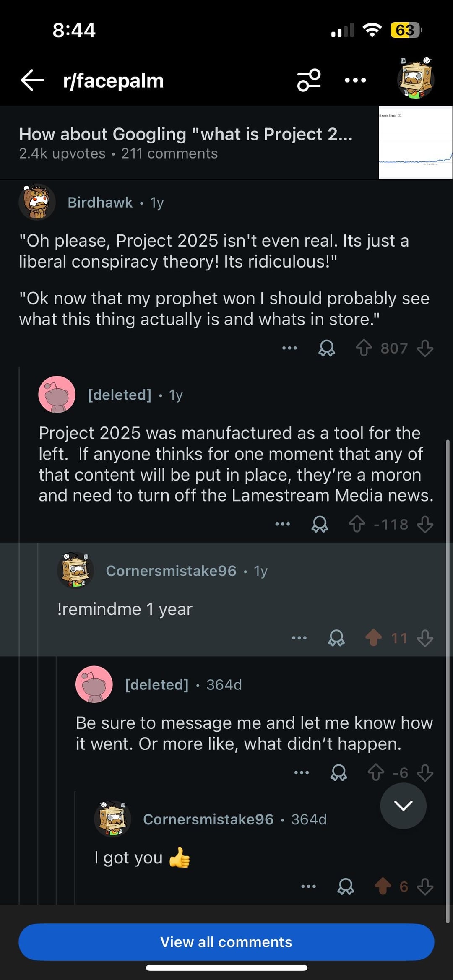Give an award to Birdhawk's comment
453x980 pixels.
tap(327, 348)
